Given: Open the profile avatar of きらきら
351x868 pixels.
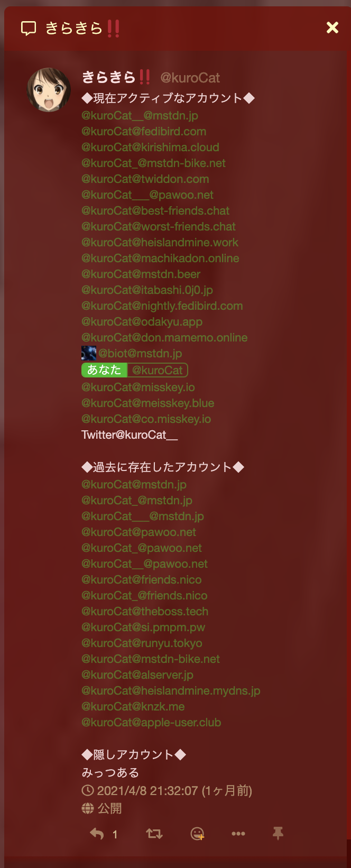Looking at the screenshot, I should 49,90.
